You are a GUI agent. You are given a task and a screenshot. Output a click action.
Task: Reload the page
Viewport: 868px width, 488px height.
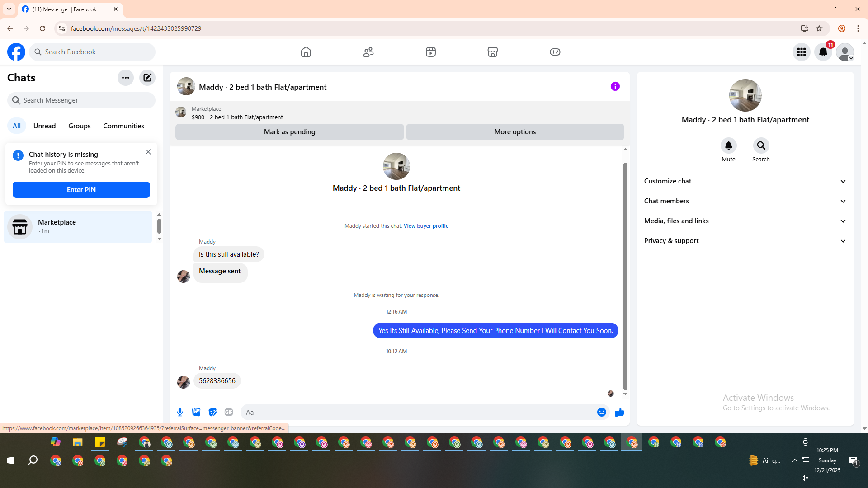point(42,28)
